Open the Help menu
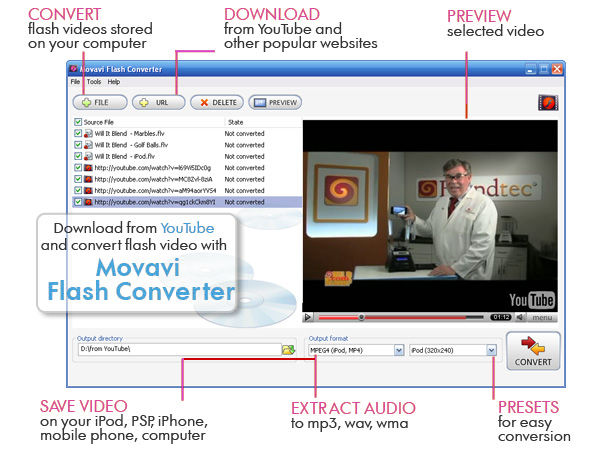Screen dimensions: 600x460 114,82
